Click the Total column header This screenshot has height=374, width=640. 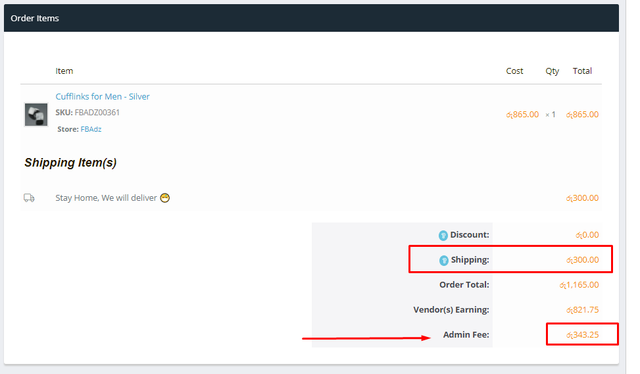(582, 71)
